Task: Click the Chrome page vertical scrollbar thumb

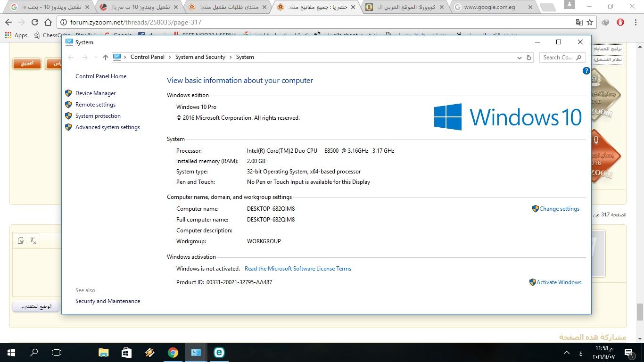Action: (640, 312)
